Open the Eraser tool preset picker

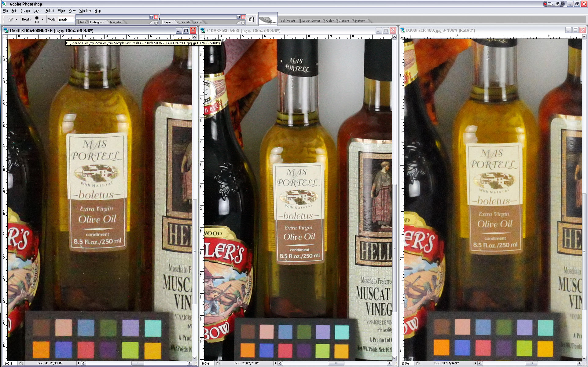click(x=10, y=19)
